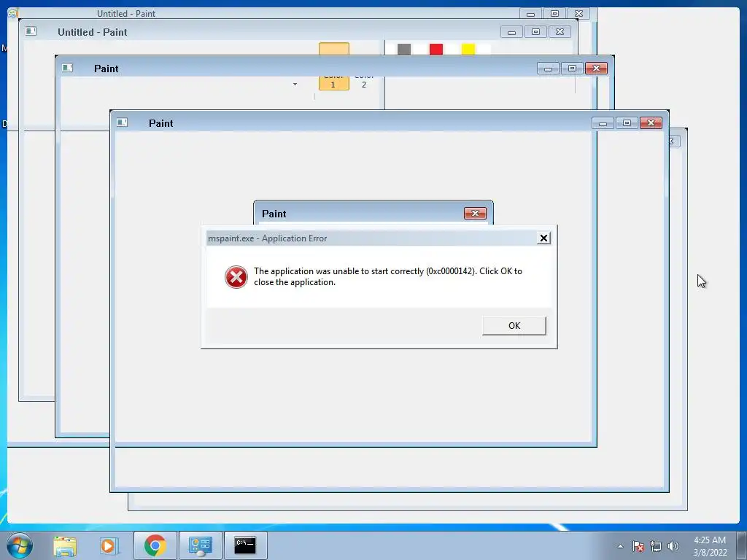Open system menu icon of the middle Paint window
Screen dimensions: 747x560
67,68
